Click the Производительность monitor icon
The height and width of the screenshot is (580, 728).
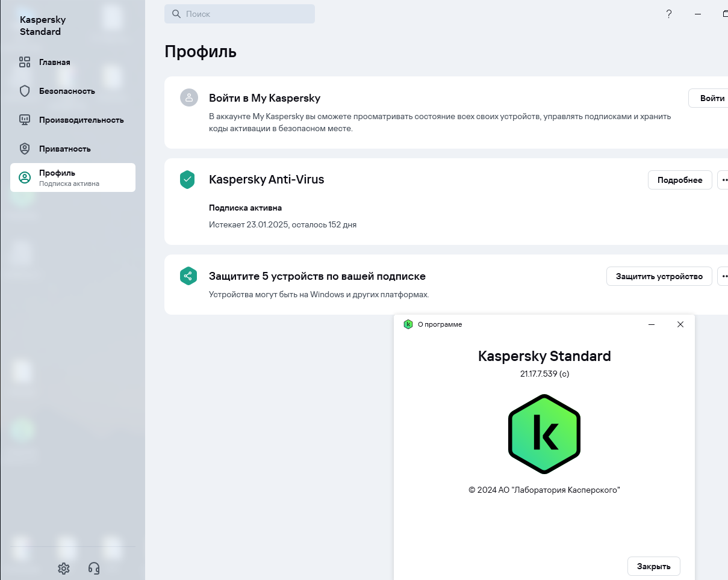coord(25,120)
